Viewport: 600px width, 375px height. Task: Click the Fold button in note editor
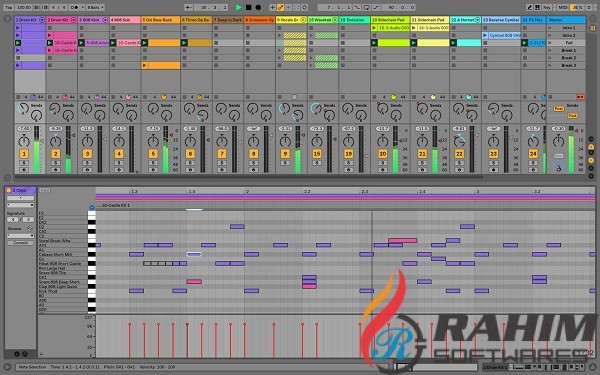pyautogui.click(x=45, y=190)
